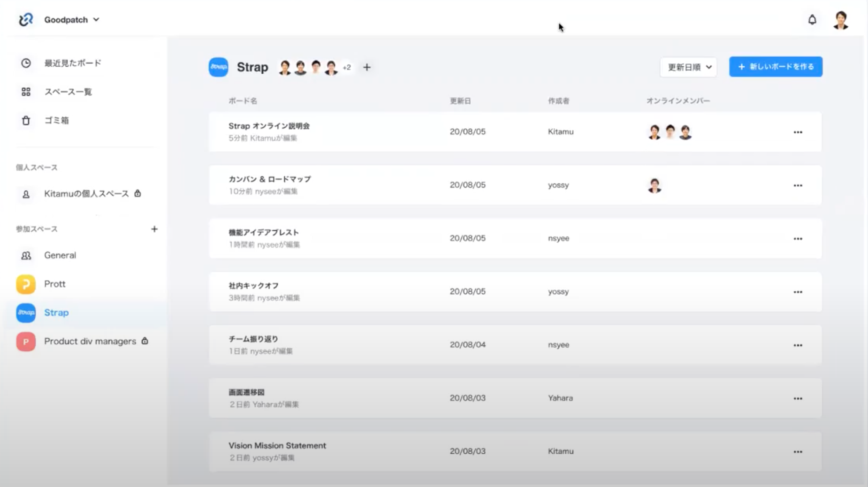Click the Strap space logo in header
The height and width of the screenshot is (487, 868).
pos(218,67)
